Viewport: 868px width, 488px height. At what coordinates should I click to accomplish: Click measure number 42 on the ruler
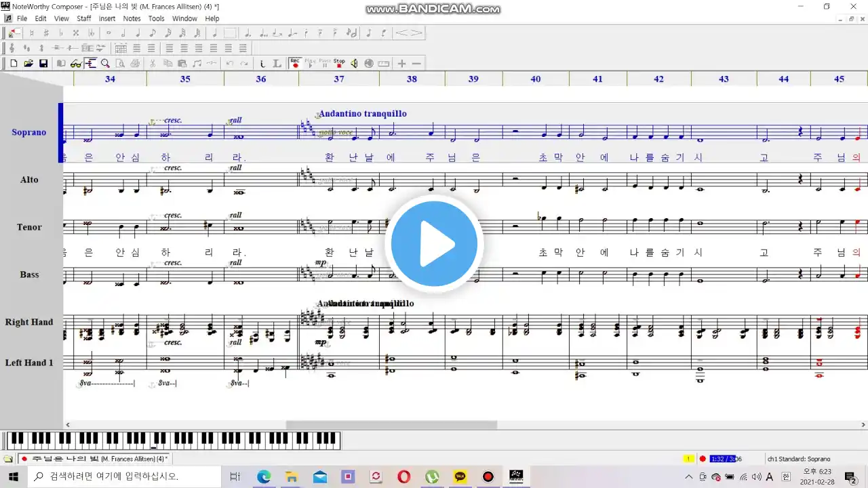(x=659, y=79)
